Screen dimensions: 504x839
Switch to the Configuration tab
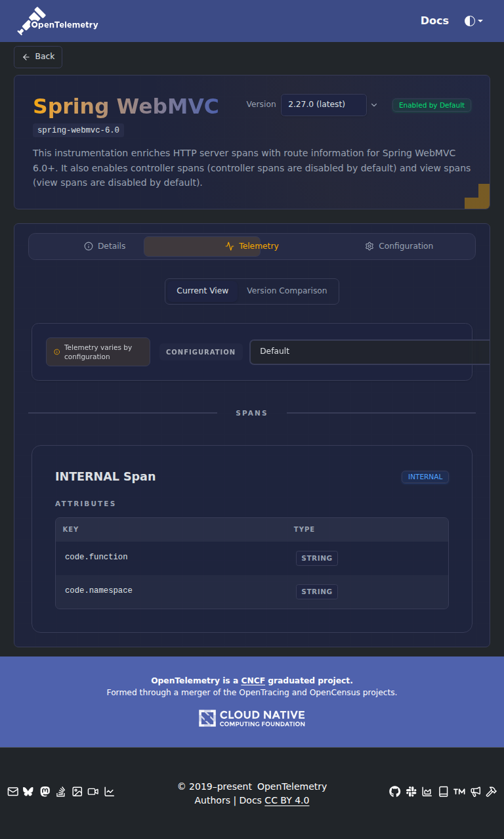click(x=399, y=246)
